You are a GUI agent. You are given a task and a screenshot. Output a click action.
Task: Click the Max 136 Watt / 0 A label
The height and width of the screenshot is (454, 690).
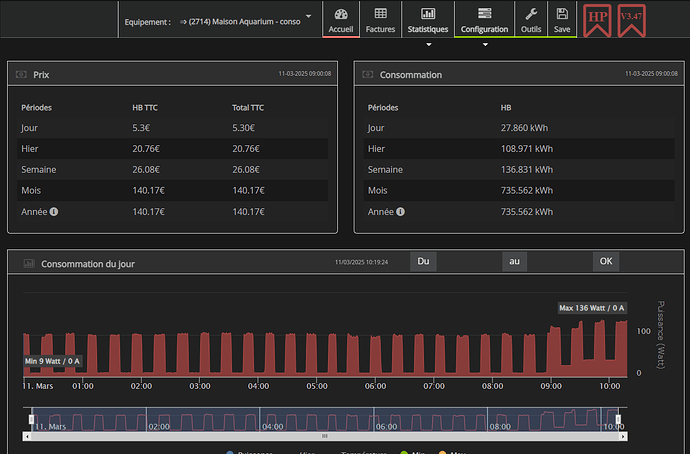click(x=592, y=308)
